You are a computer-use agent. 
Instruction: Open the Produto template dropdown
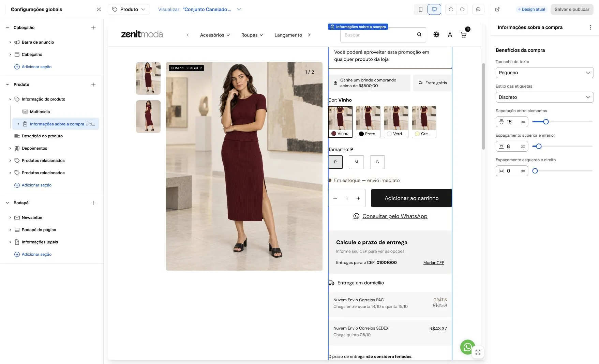pos(129,10)
